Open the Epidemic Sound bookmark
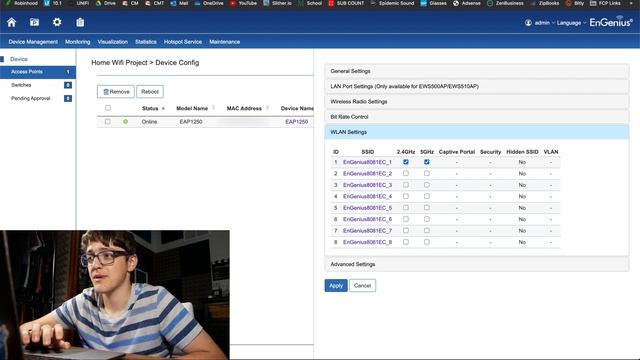 pos(392,3)
